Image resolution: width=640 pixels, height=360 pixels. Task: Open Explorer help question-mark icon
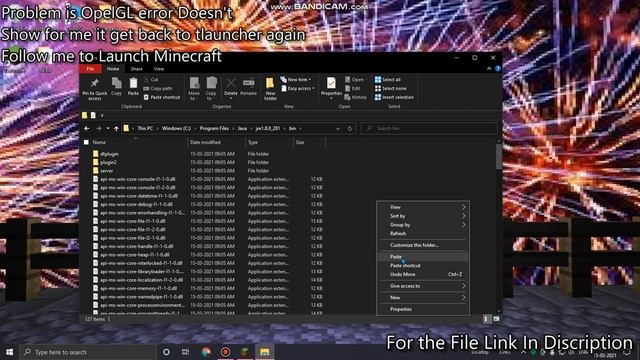[498, 69]
